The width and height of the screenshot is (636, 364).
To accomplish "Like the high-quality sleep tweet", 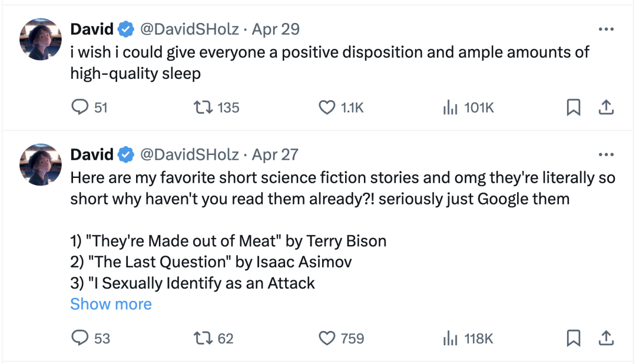I will 327,107.
